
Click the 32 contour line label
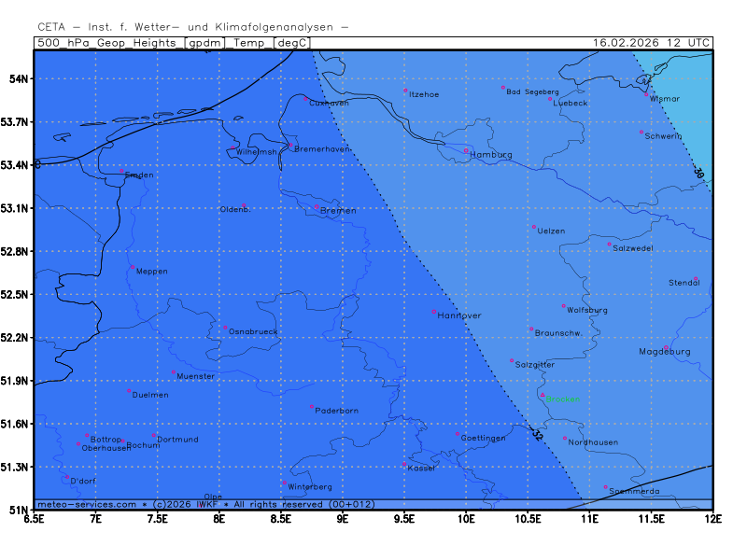click(536, 434)
